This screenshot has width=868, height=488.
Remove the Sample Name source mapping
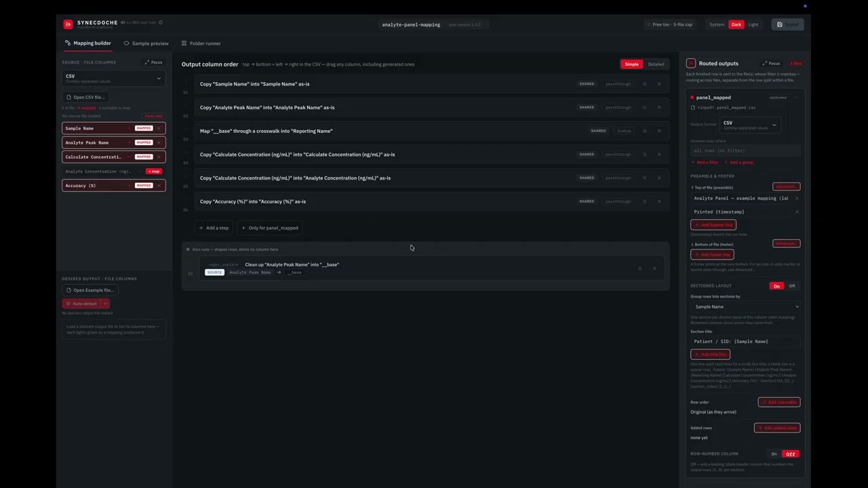click(x=159, y=128)
